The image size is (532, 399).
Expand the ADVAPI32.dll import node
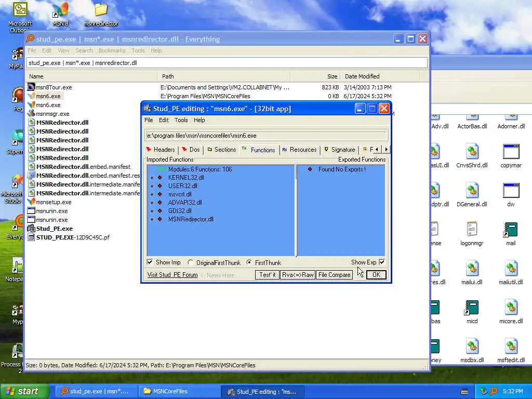point(152,203)
